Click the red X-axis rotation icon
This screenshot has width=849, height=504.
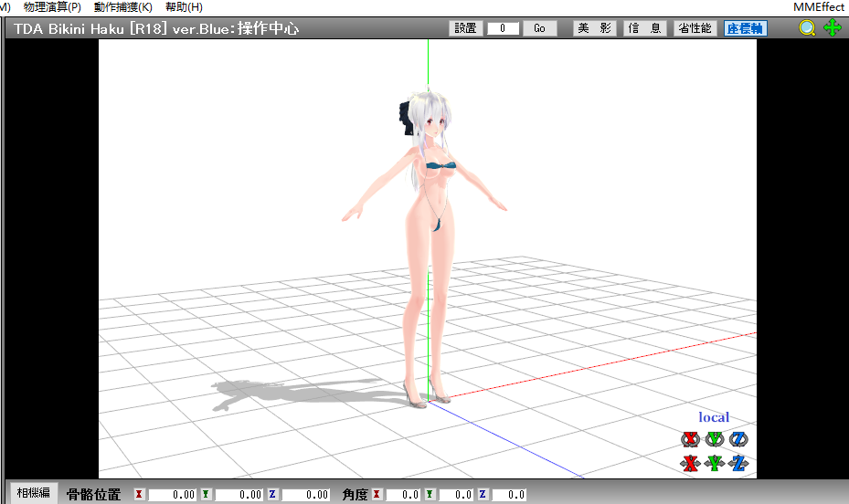click(x=690, y=440)
